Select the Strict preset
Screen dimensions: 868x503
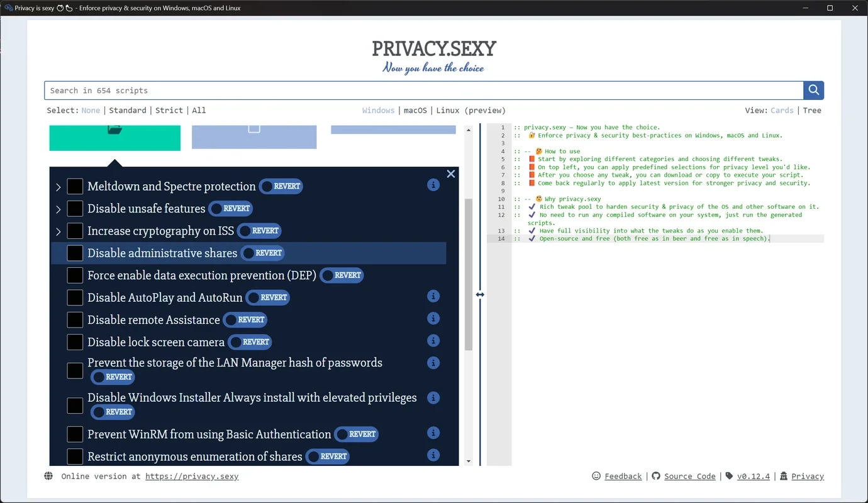click(x=169, y=110)
